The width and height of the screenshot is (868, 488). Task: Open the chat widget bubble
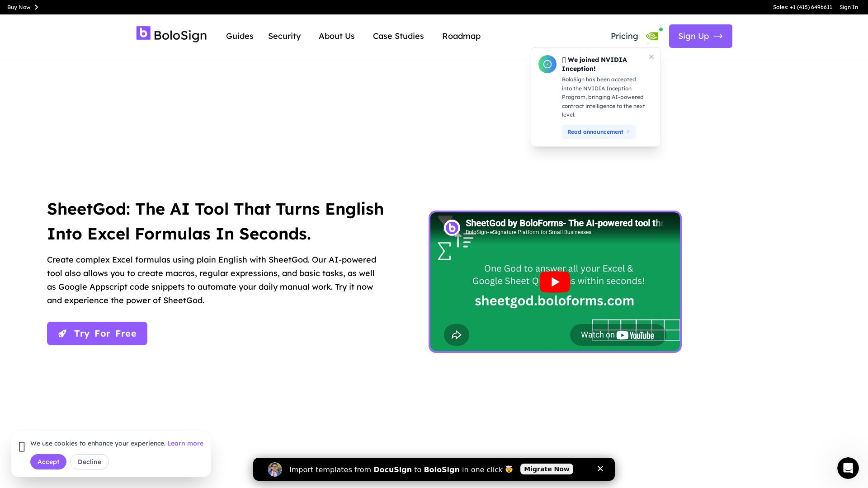point(848,468)
